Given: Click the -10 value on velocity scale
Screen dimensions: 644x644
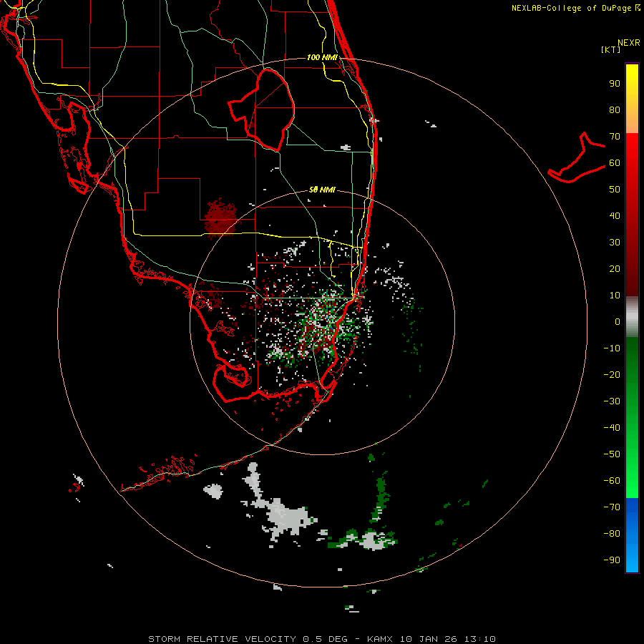Looking at the screenshot, I should (612, 348).
